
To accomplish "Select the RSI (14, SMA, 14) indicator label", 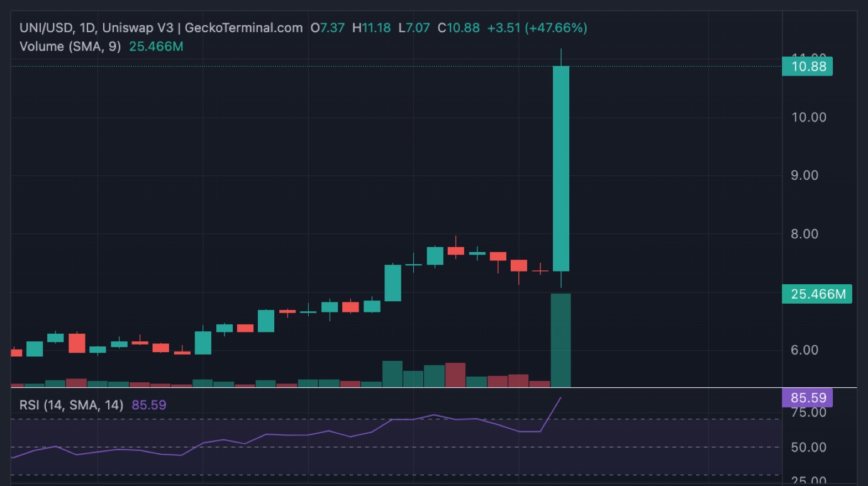I will click(x=71, y=405).
